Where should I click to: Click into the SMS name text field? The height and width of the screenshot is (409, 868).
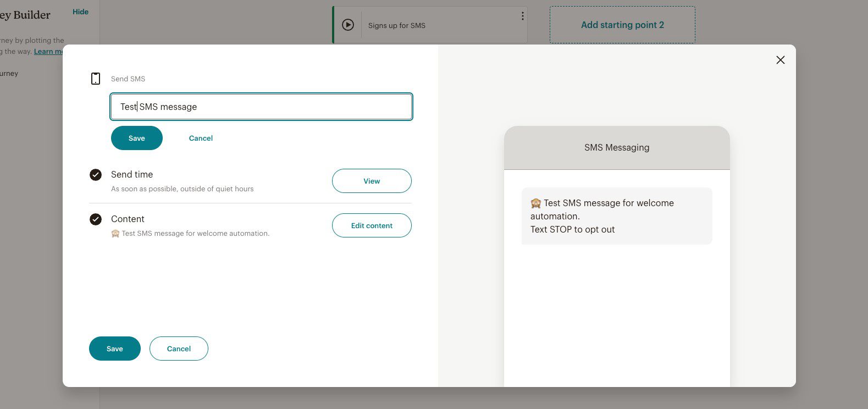tap(261, 107)
